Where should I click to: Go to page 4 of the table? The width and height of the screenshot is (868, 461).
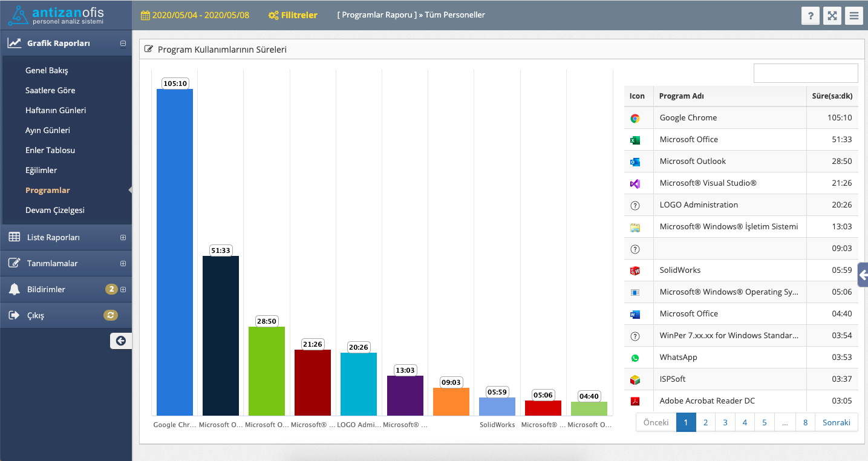(x=745, y=422)
